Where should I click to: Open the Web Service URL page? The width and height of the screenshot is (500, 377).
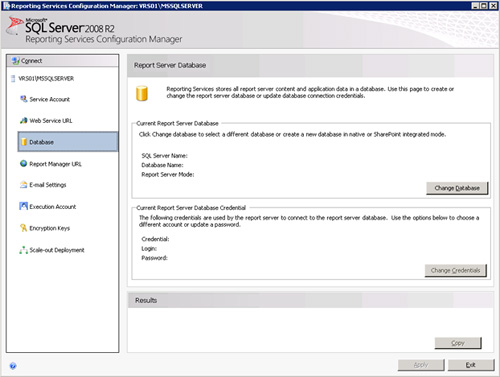point(51,121)
